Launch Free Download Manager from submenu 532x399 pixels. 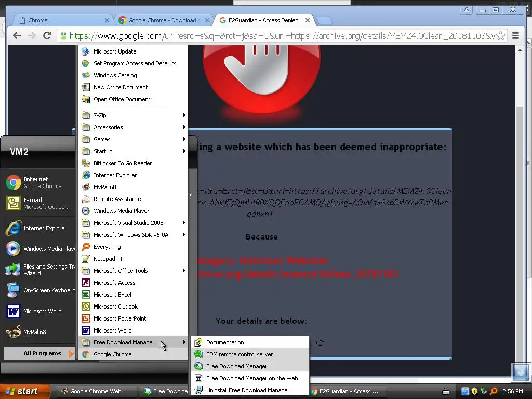tap(250, 366)
